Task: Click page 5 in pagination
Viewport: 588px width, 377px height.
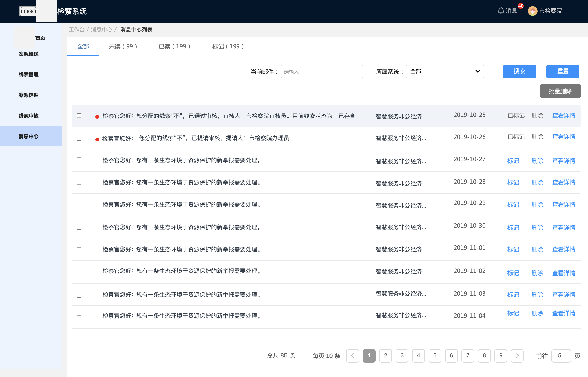Action: pyautogui.click(x=435, y=356)
